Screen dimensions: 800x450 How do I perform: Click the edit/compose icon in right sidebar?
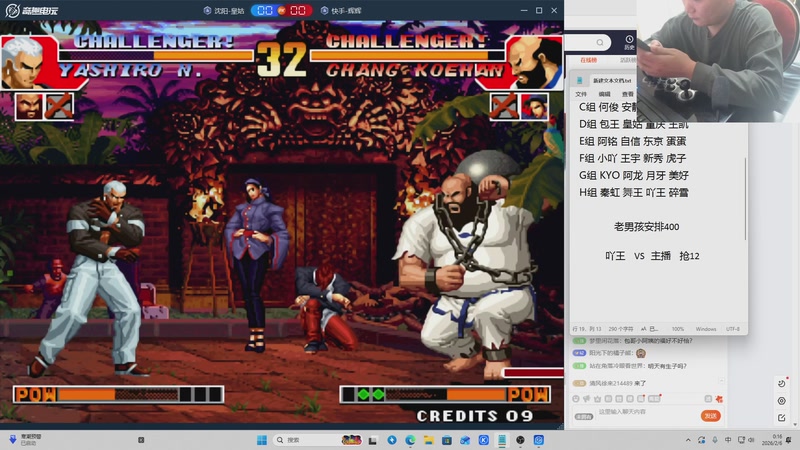[782, 418]
